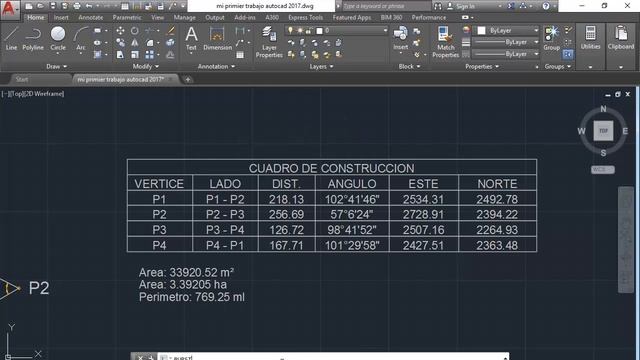Viewport: 640px width, 360px height.
Task: Click Save in quick access toolbar
Action: 53,6
